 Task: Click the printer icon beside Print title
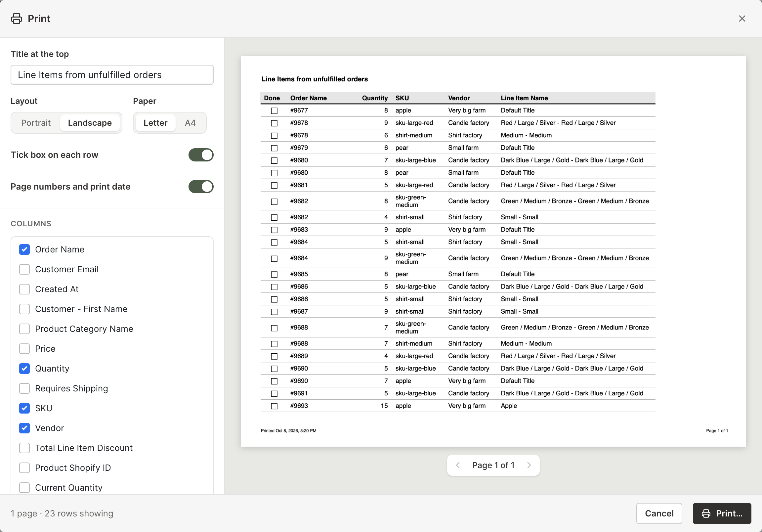pos(17,19)
